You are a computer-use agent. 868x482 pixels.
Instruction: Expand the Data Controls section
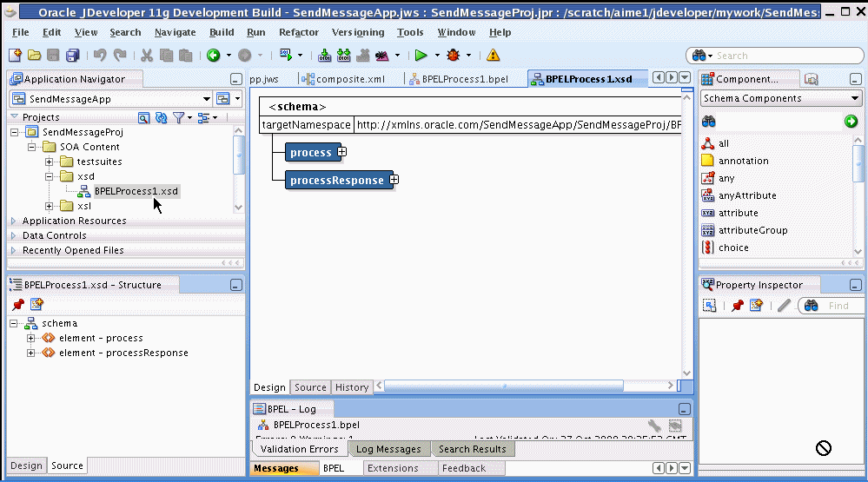14,235
